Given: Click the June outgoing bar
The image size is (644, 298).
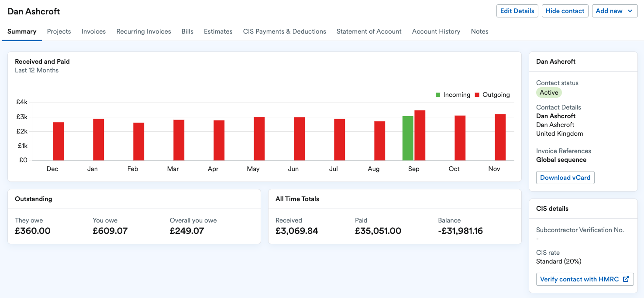Looking at the screenshot, I should point(300,139).
